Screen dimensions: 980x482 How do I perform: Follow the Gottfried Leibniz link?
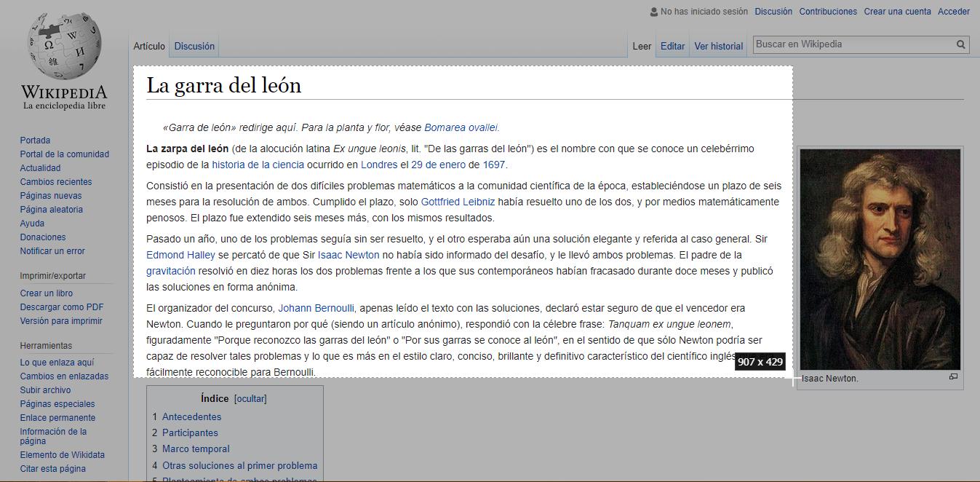[x=458, y=202]
